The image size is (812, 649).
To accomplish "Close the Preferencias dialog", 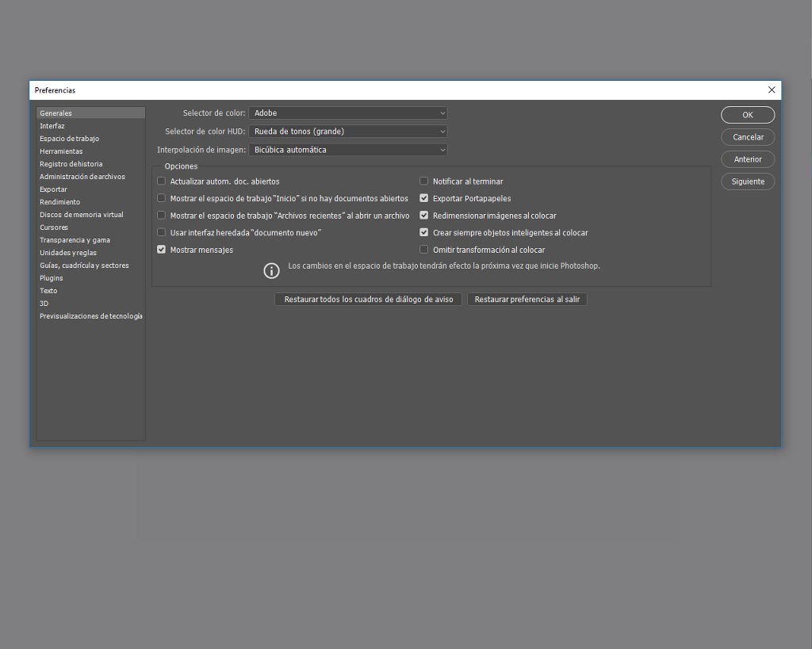I will tap(772, 90).
